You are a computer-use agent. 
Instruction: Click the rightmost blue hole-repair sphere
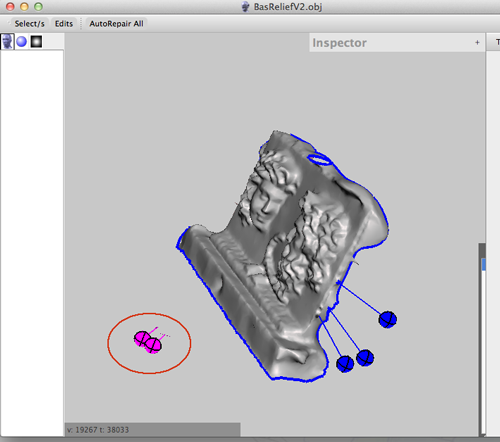pyautogui.click(x=388, y=319)
